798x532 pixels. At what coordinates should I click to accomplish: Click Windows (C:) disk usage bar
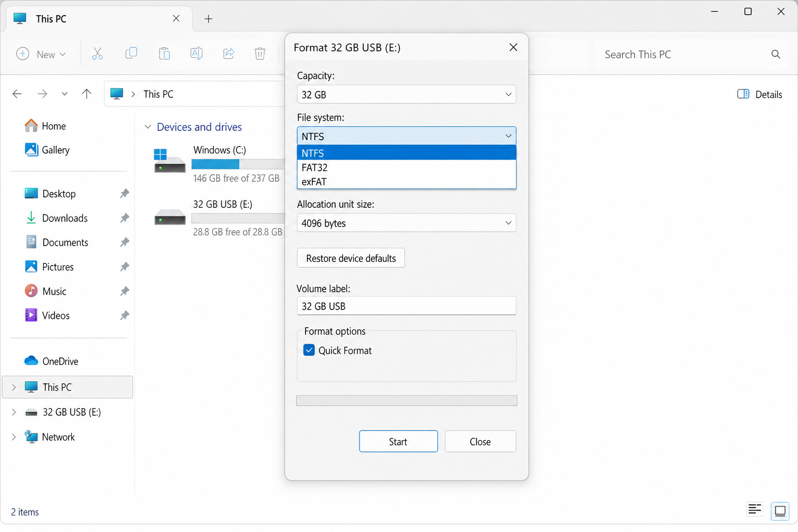click(238, 164)
